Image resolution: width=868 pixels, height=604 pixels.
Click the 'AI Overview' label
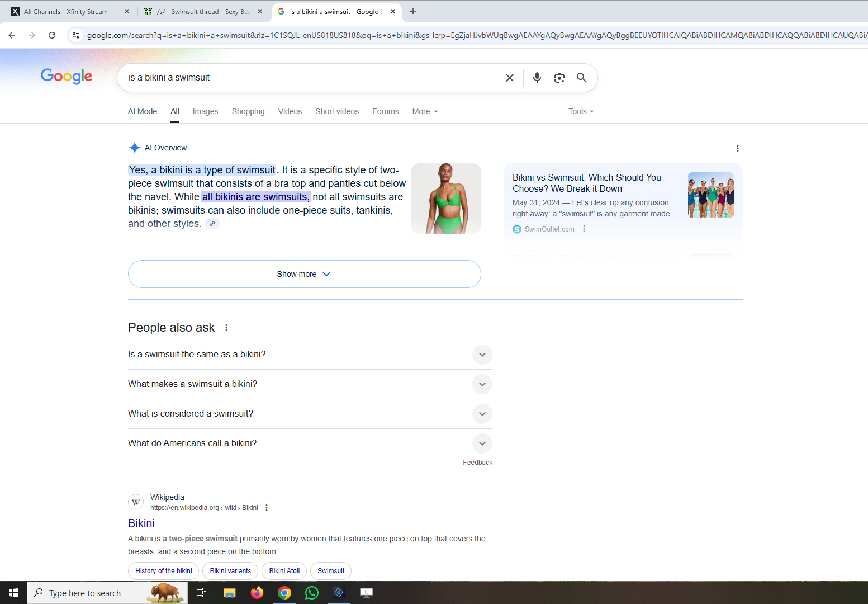pos(165,148)
